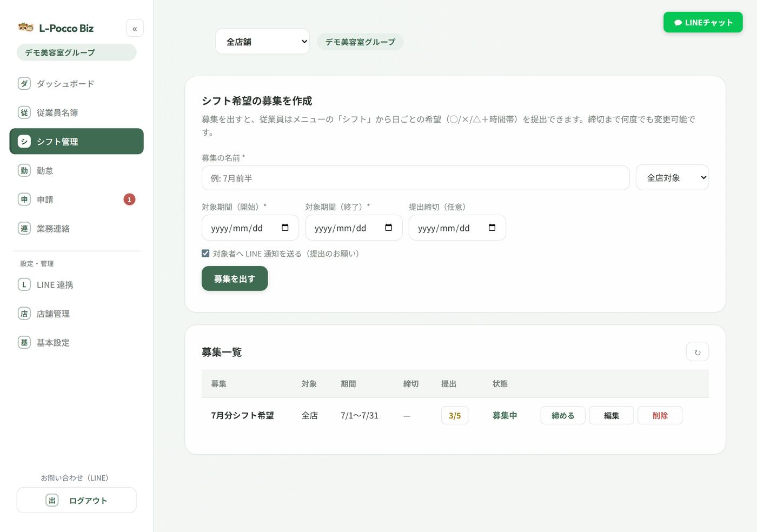Open ダッシュボード menu item
This screenshot has height=532, width=757.
(x=76, y=84)
